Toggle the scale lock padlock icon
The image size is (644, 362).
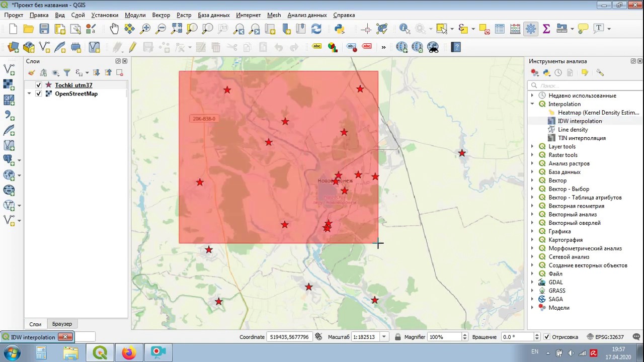tap(398, 337)
